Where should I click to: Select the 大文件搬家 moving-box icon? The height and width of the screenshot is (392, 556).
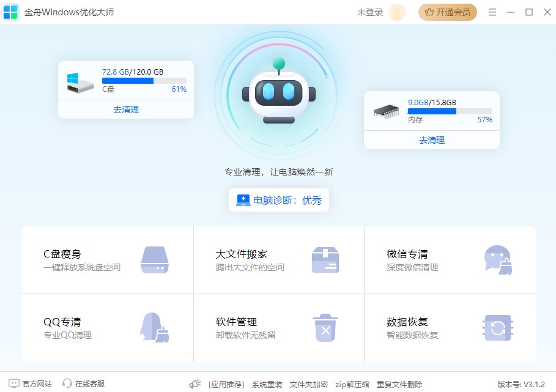(326, 259)
